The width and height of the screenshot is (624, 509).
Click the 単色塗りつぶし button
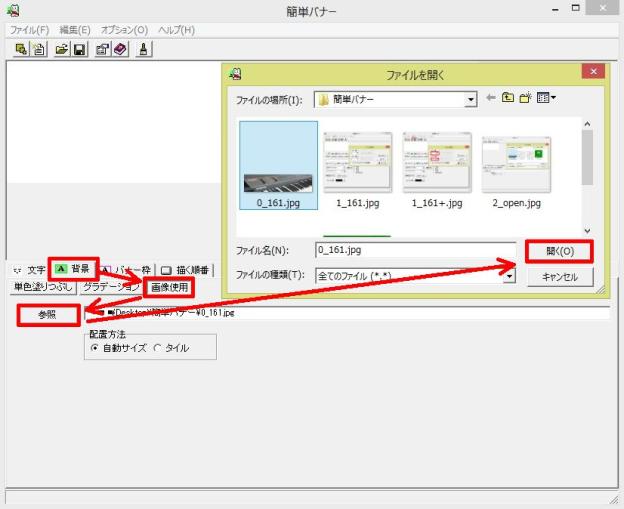coord(43,287)
